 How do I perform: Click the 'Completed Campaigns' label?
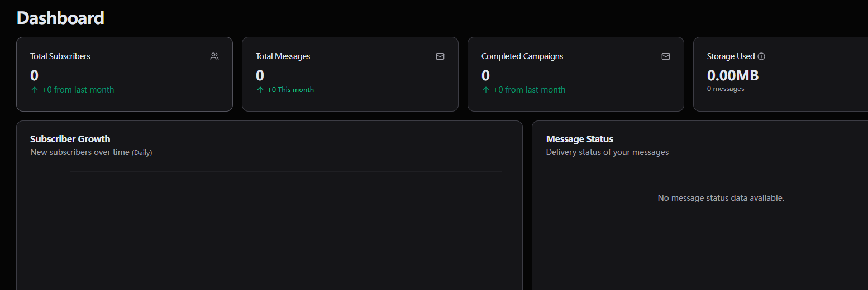click(522, 56)
